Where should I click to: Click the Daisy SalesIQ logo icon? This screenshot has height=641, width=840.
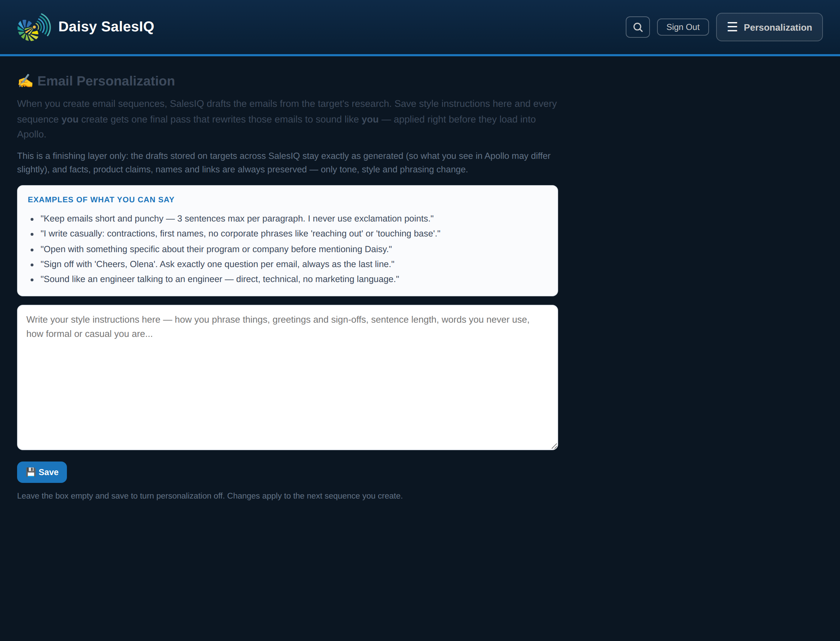tap(34, 27)
